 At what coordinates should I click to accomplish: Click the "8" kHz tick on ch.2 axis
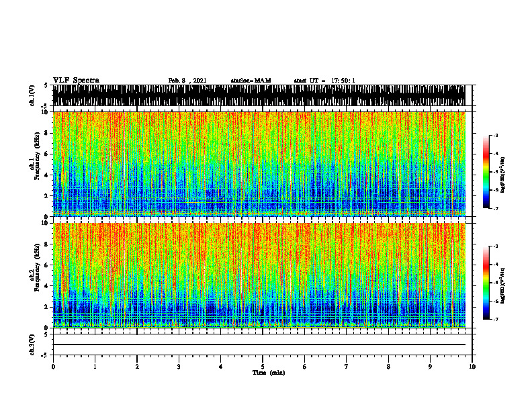pyautogui.click(x=46, y=244)
